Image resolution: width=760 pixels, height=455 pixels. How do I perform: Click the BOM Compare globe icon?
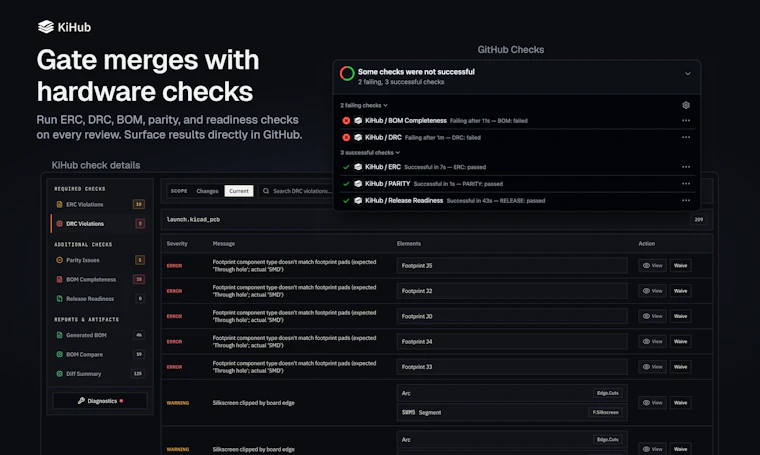tap(59, 354)
